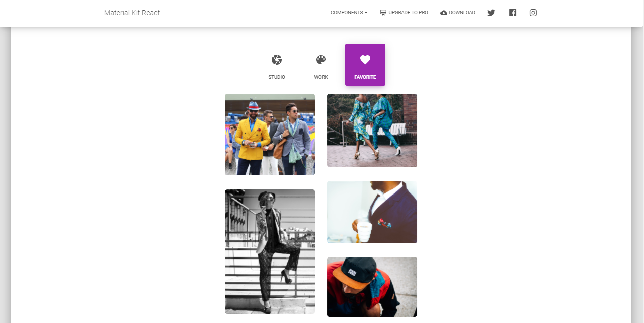This screenshot has height=323, width=644.
Task: Click the cloud download icon
Action: click(x=444, y=13)
